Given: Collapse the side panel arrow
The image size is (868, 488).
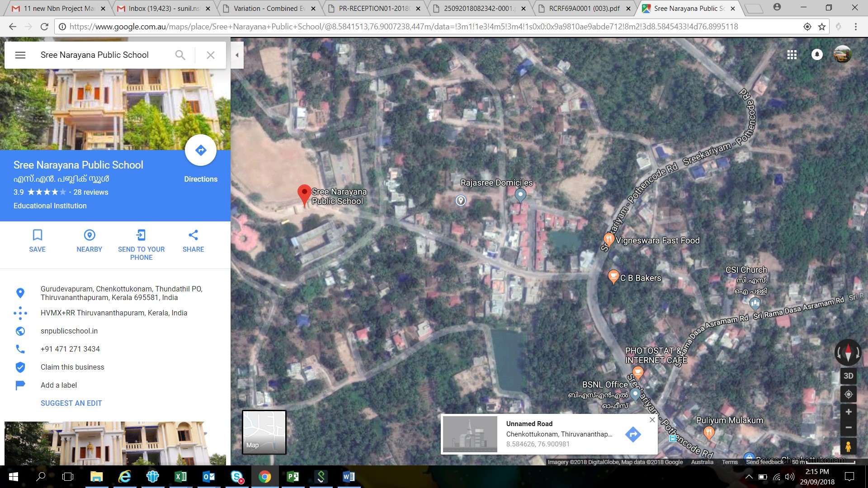Looking at the screenshot, I should pos(237,55).
